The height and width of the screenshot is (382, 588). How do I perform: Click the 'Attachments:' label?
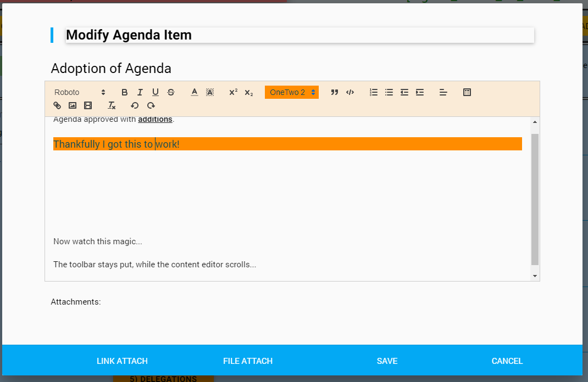tap(76, 302)
